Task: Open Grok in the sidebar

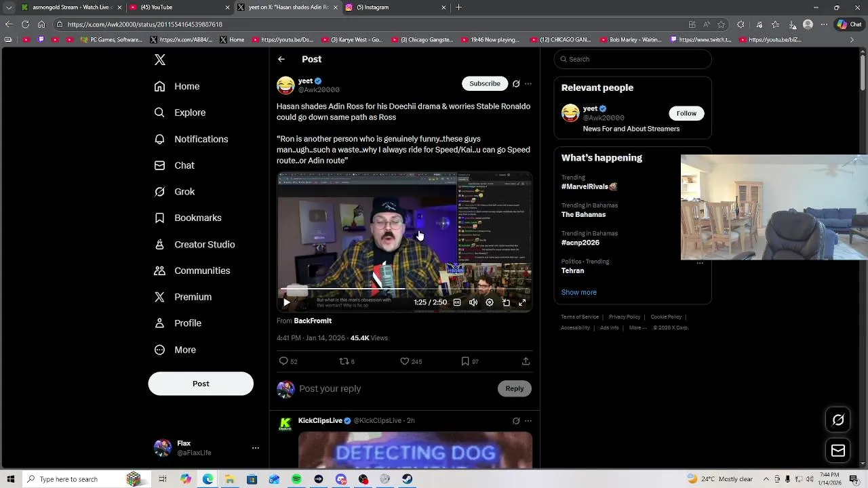Action: point(174,192)
